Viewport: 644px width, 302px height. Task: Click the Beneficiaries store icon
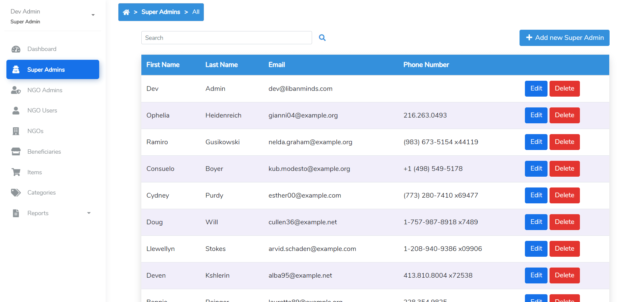tap(16, 152)
